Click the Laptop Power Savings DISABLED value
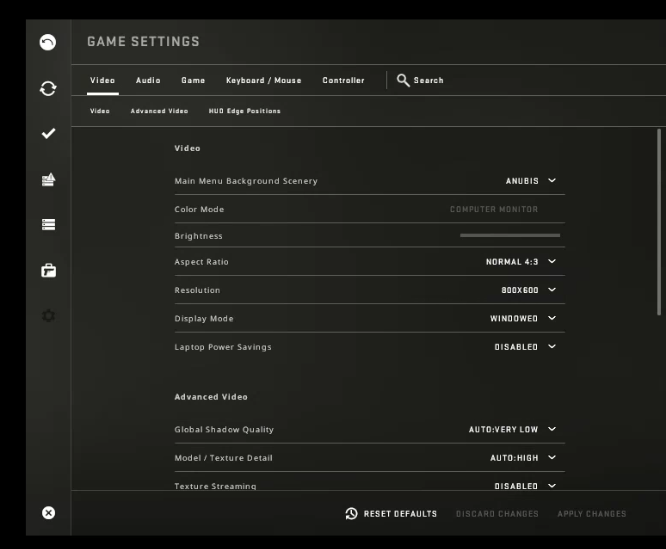Viewport: 666px width, 549px height. [x=516, y=347]
